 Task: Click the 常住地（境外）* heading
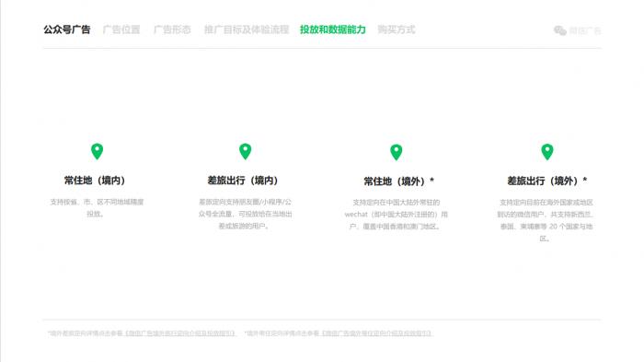pos(398,181)
